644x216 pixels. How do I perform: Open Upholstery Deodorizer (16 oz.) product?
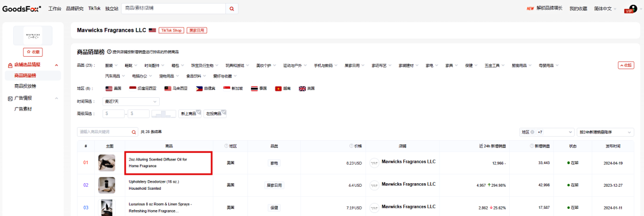click(154, 185)
